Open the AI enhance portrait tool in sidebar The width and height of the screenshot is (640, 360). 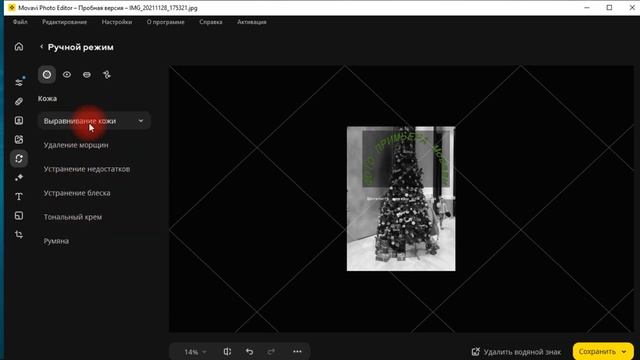coord(19,120)
